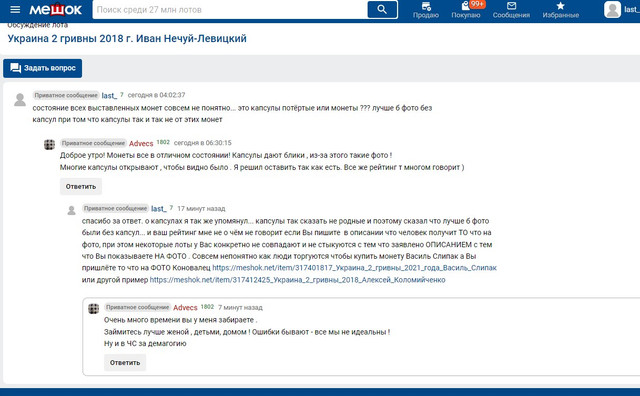Open Сообщения envelope icon
This screenshot has width=640, height=396.
click(x=511, y=6)
